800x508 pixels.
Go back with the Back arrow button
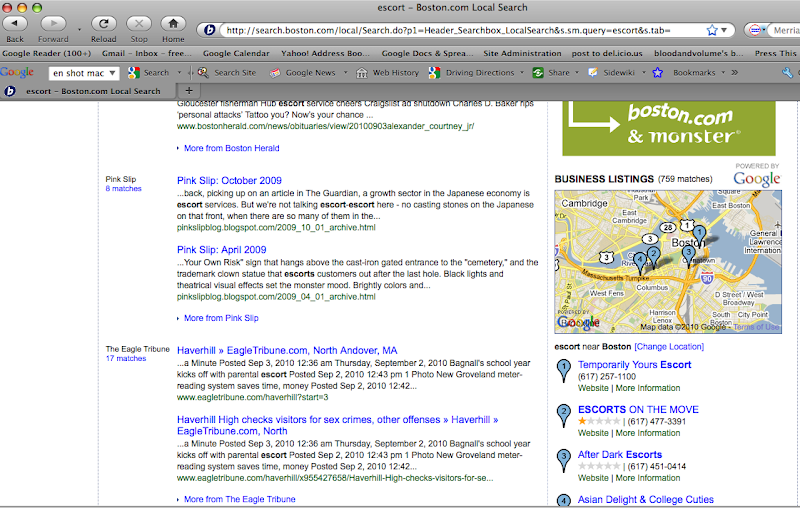(x=15, y=23)
